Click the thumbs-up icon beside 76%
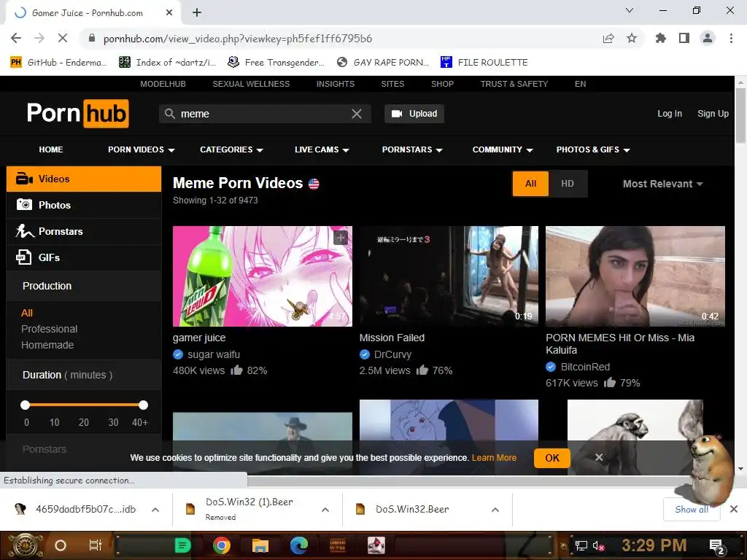Viewport: 747px width, 560px height. (422, 370)
